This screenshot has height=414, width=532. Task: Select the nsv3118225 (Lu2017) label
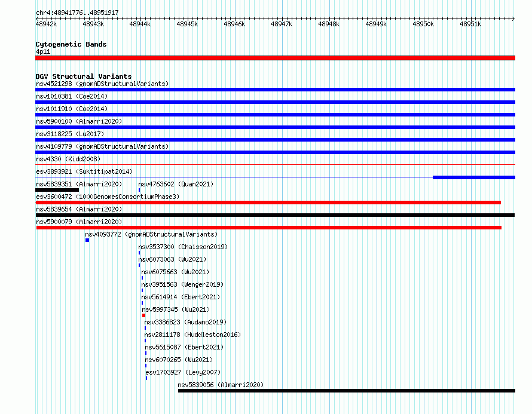click(70, 134)
